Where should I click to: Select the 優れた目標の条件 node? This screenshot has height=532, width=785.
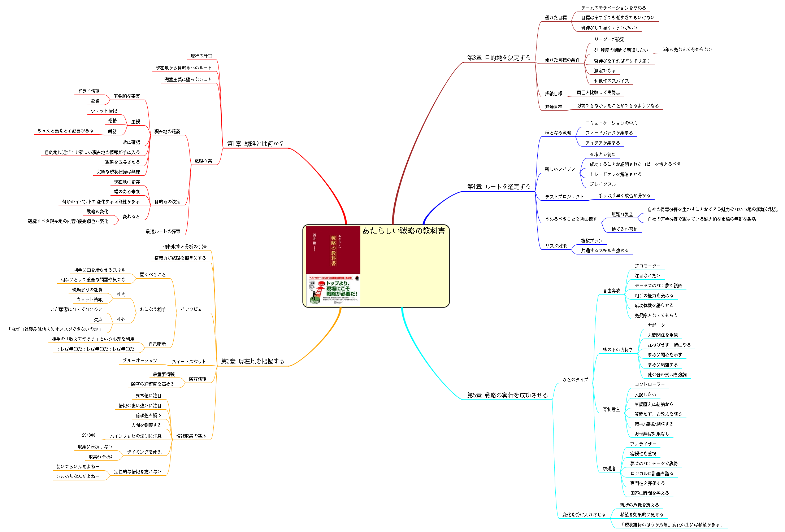click(562, 60)
